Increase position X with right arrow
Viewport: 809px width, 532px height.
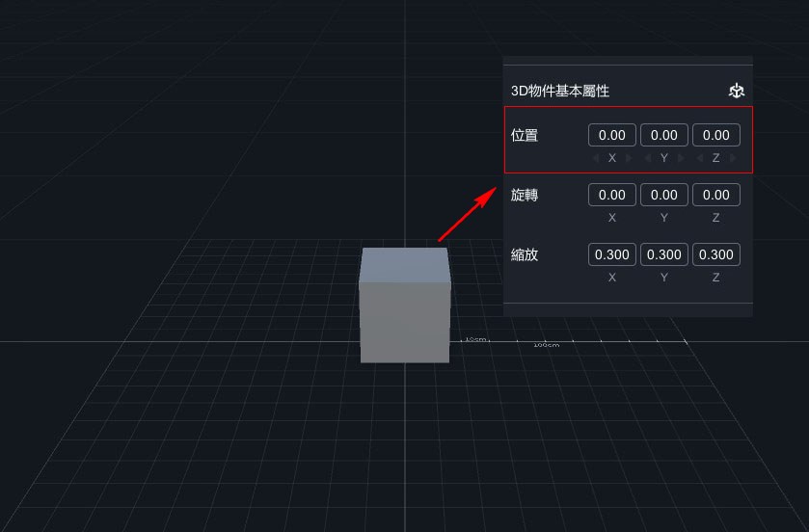pos(629,158)
